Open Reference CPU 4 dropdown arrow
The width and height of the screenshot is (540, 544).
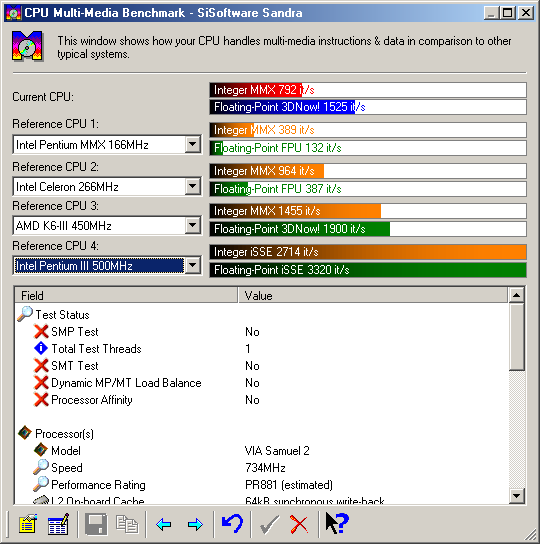(193, 266)
